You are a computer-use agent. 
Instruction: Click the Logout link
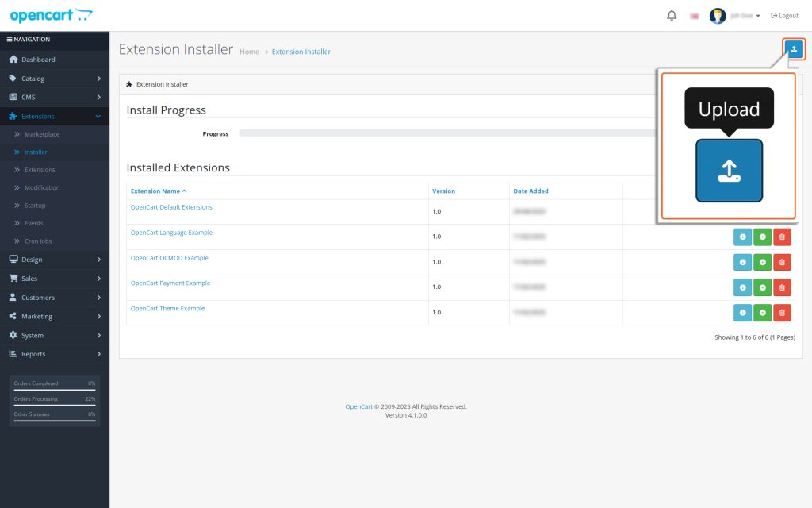[783, 15]
